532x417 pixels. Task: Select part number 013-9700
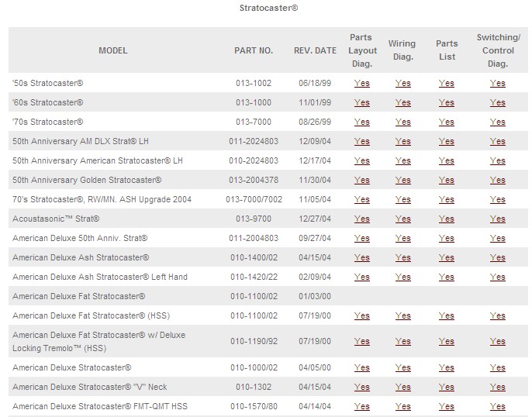pos(254,219)
